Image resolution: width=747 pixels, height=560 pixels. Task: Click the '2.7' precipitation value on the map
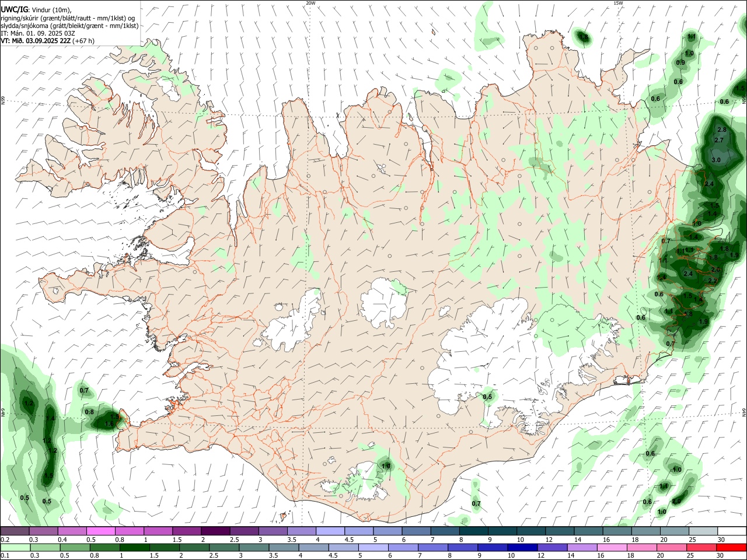(719, 140)
